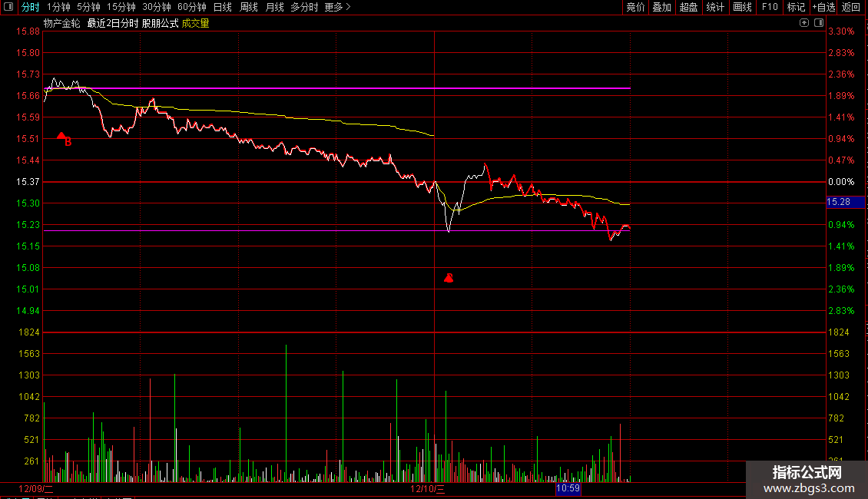The height and width of the screenshot is (499, 868).
Task: Open the 超盘 button
Action: (x=689, y=7)
